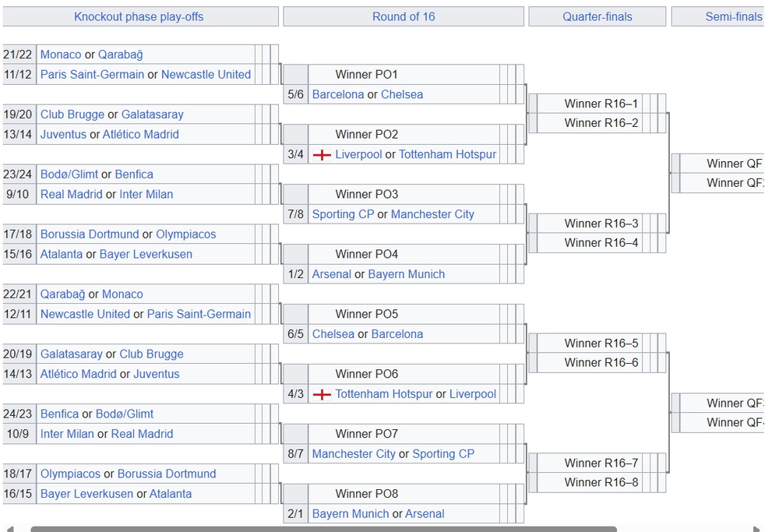Open the Knockout phase play-offs header link
779x532 pixels.
click(x=139, y=16)
